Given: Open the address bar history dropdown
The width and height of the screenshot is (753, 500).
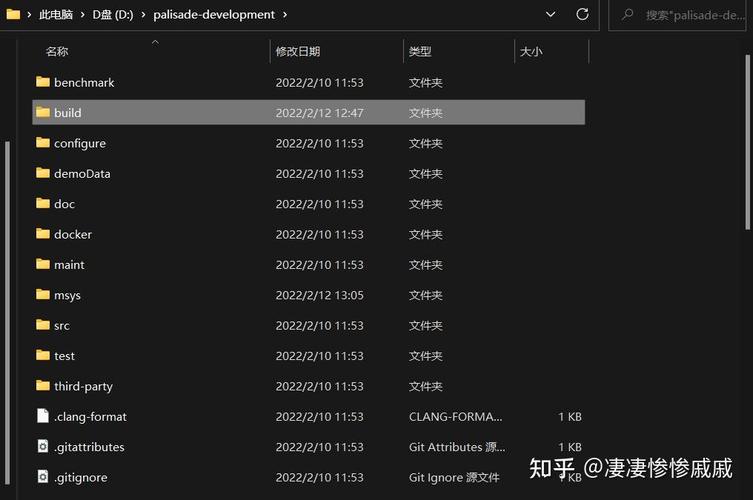Looking at the screenshot, I should pyautogui.click(x=550, y=14).
